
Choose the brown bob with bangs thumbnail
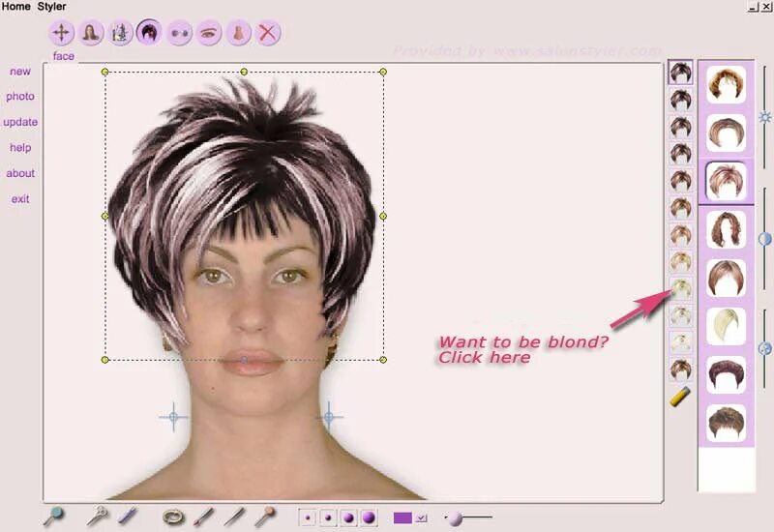pyautogui.click(x=727, y=278)
